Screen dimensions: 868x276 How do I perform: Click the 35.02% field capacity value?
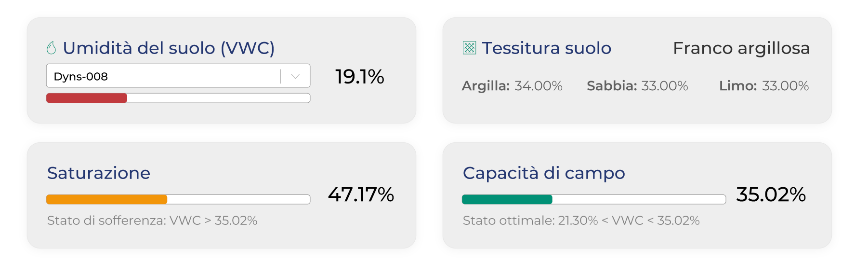[x=771, y=194]
